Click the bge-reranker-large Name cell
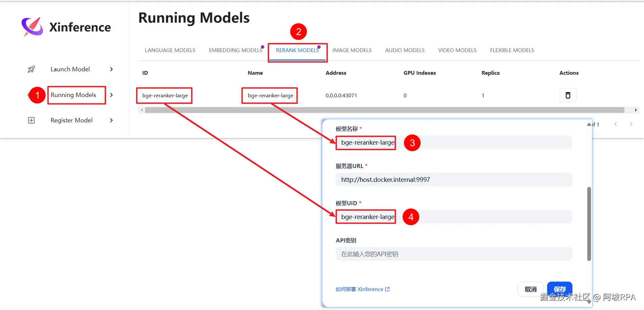The height and width of the screenshot is (310, 644). click(270, 96)
